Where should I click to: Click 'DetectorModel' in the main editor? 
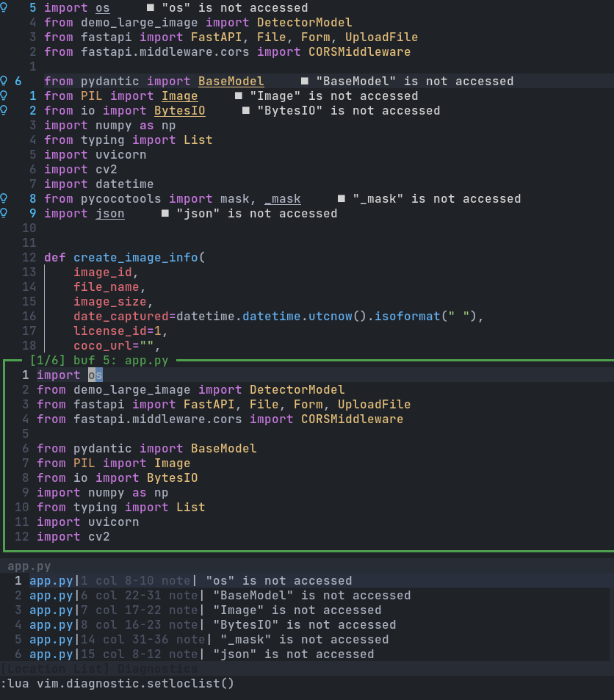pyautogui.click(x=305, y=22)
